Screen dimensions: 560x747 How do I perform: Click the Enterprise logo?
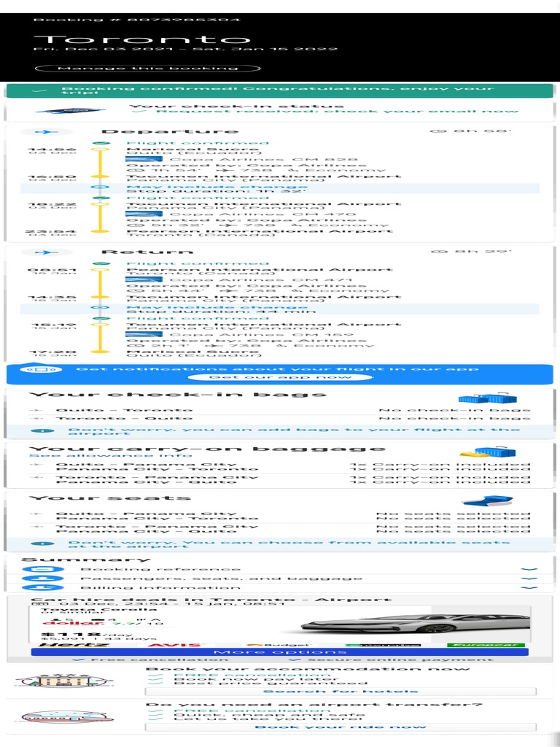(x=383, y=645)
